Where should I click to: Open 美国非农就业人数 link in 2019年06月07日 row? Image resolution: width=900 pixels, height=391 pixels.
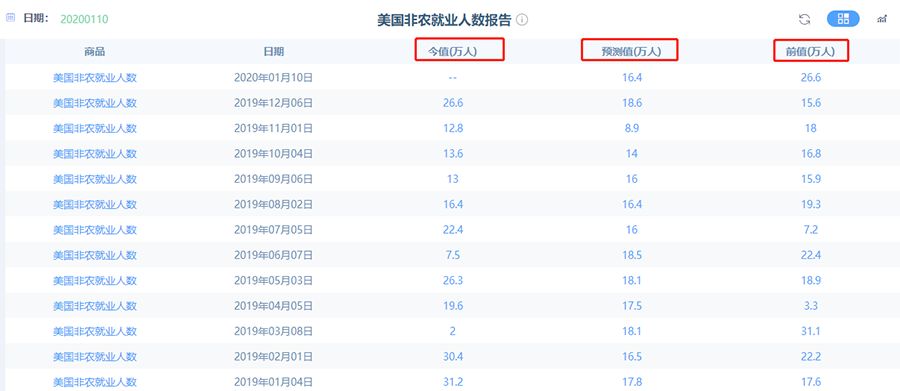tap(95, 255)
